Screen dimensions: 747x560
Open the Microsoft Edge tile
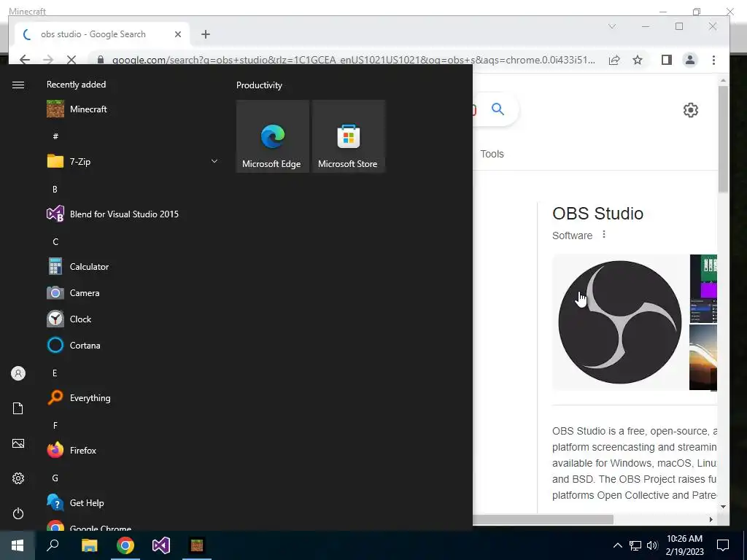[x=273, y=136]
